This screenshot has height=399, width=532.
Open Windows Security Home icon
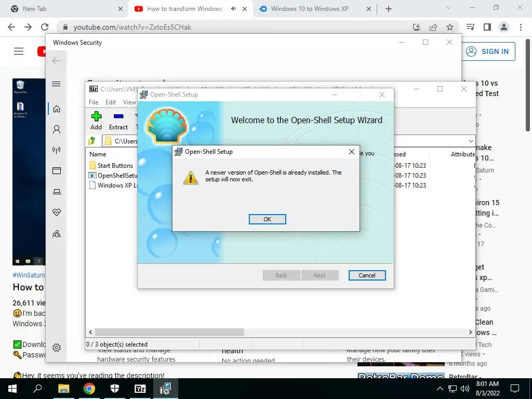coord(57,109)
